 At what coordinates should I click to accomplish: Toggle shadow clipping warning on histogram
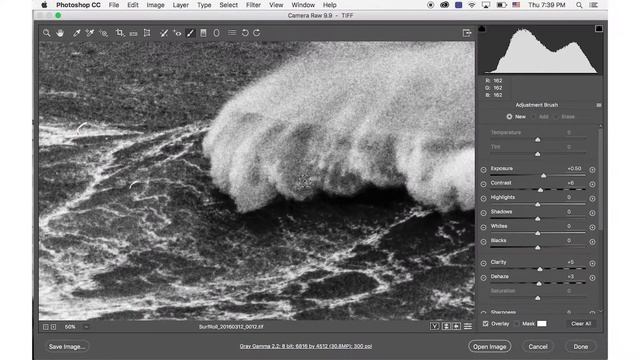click(482, 29)
